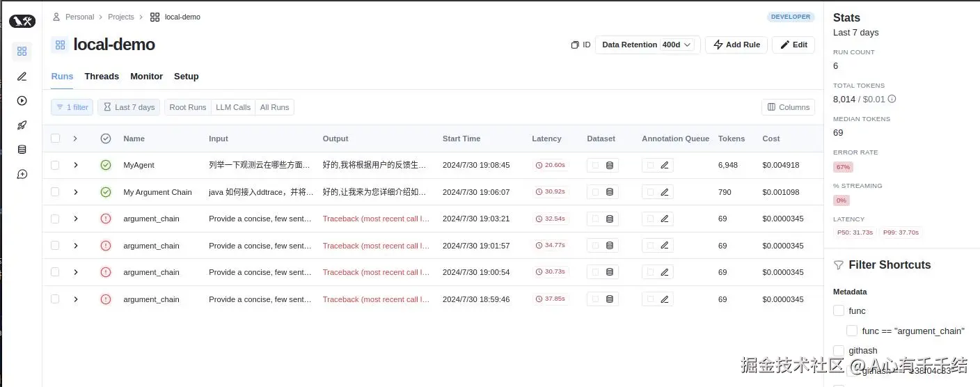
Task: Enable the githash metadata filter checkbox
Action: pyautogui.click(x=839, y=350)
